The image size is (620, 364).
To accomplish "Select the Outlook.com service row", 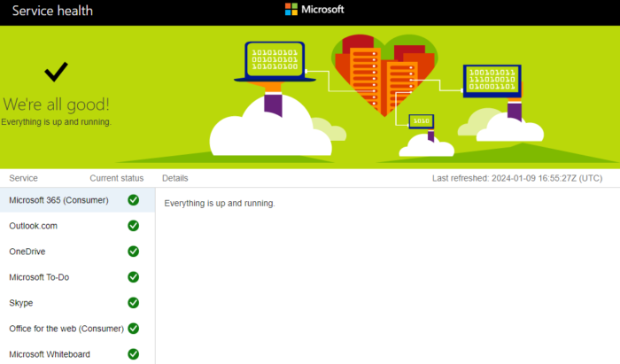I will point(78,226).
